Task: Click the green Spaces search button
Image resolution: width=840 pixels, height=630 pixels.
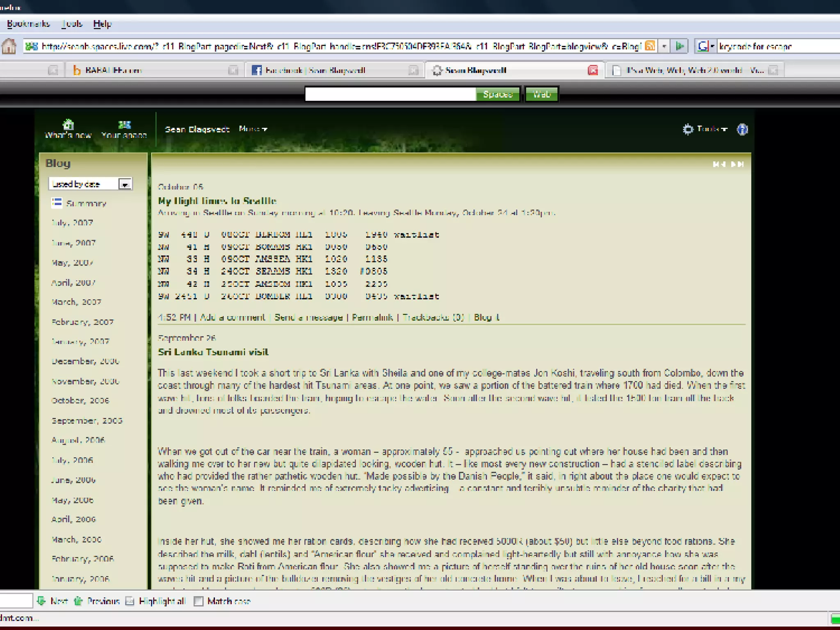Action: click(x=498, y=94)
